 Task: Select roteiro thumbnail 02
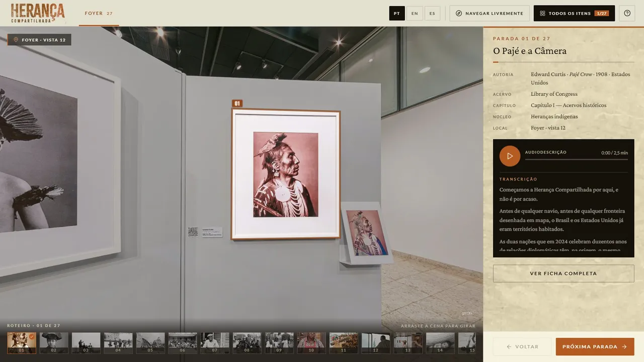54,343
